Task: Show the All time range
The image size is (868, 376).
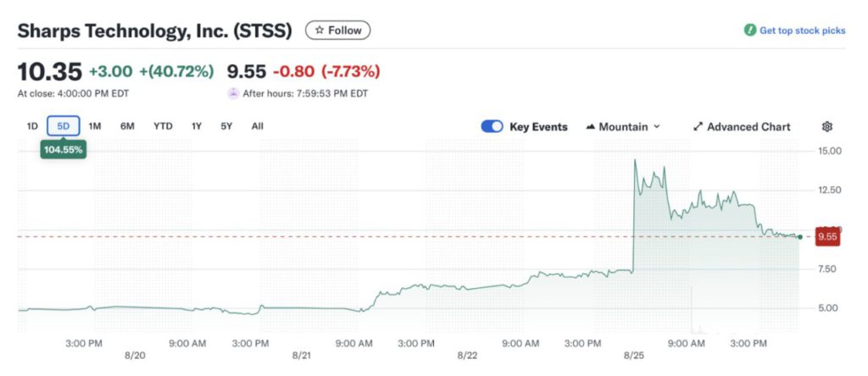Action: pos(257,126)
